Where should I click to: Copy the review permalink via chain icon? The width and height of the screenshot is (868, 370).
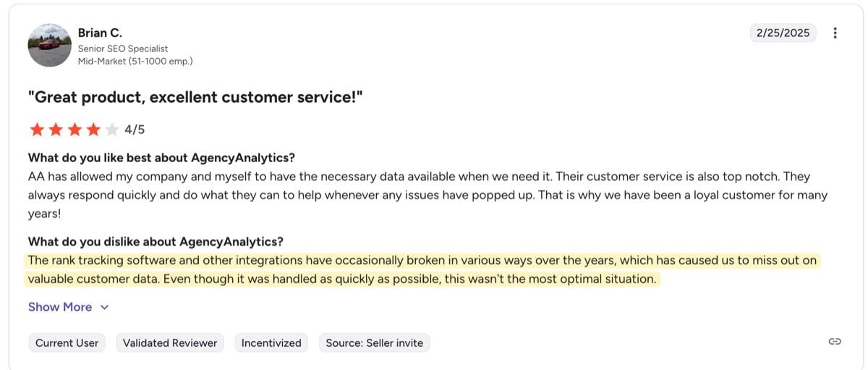point(835,342)
